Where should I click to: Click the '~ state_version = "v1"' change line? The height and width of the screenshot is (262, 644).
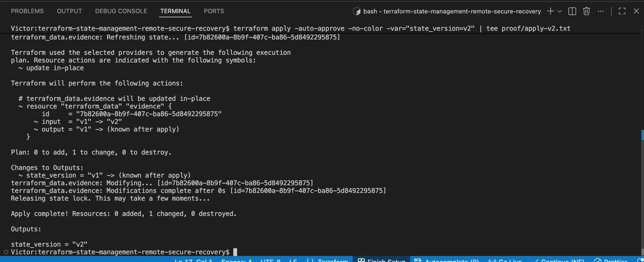click(105, 175)
